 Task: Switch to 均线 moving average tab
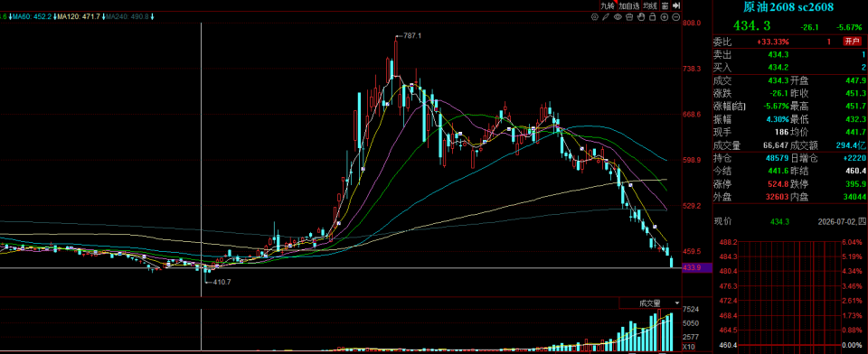[650, 5]
